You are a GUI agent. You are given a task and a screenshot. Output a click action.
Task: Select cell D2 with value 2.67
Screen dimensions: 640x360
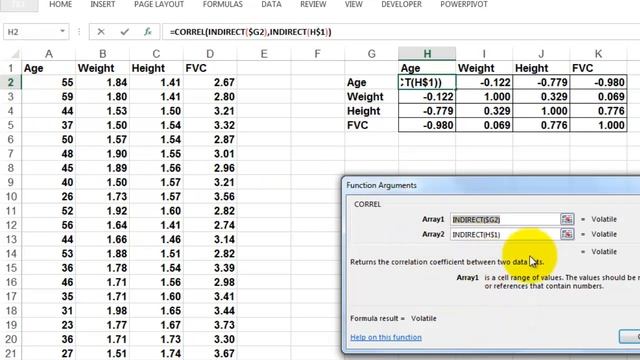[210, 82]
